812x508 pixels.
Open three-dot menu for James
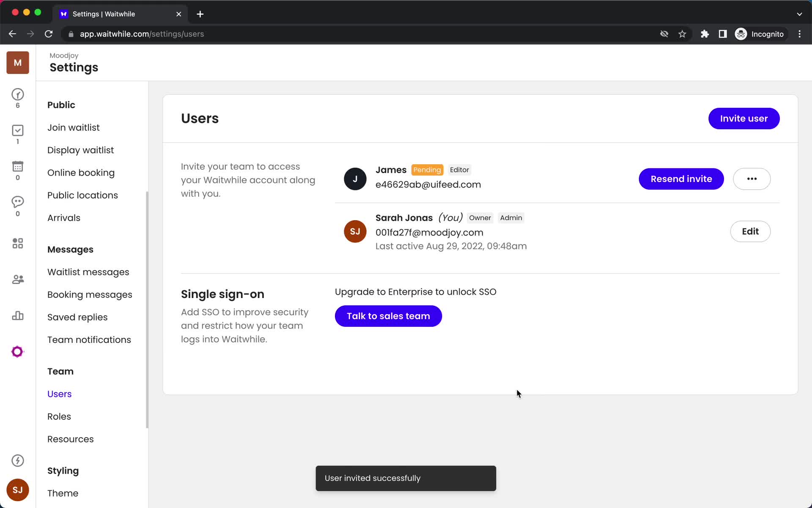click(x=752, y=179)
